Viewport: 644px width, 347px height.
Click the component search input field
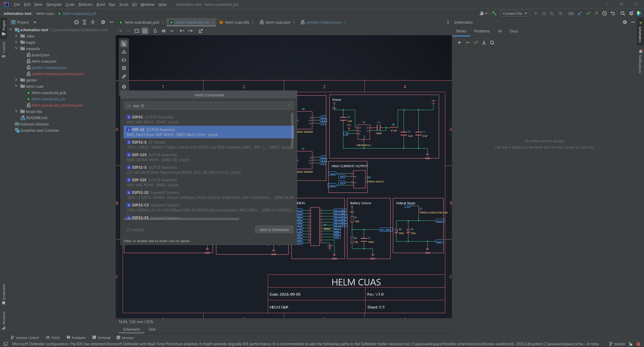click(x=208, y=106)
